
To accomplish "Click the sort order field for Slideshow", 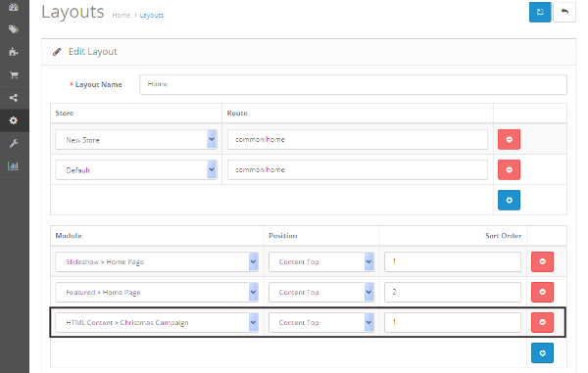I will [x=453, y=261].
